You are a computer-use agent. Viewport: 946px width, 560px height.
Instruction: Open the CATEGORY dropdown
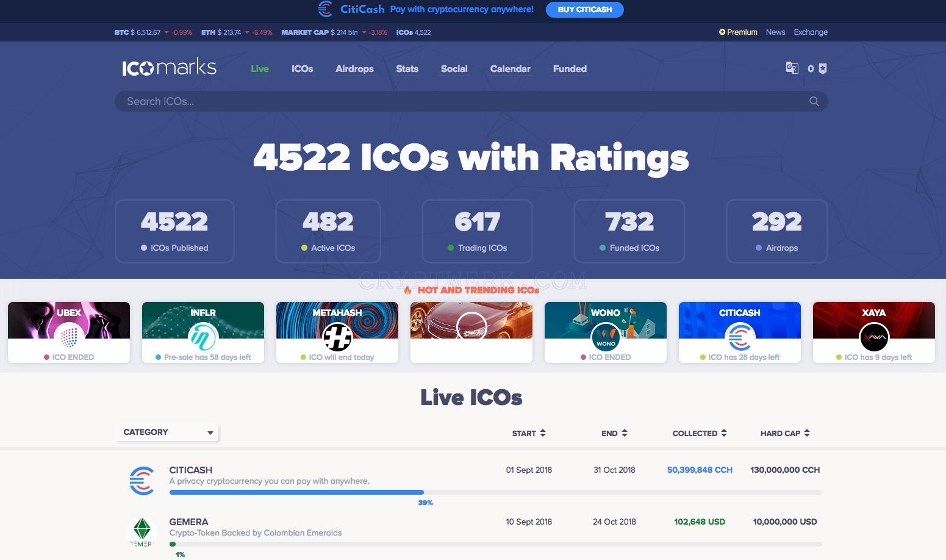point(167,432)
